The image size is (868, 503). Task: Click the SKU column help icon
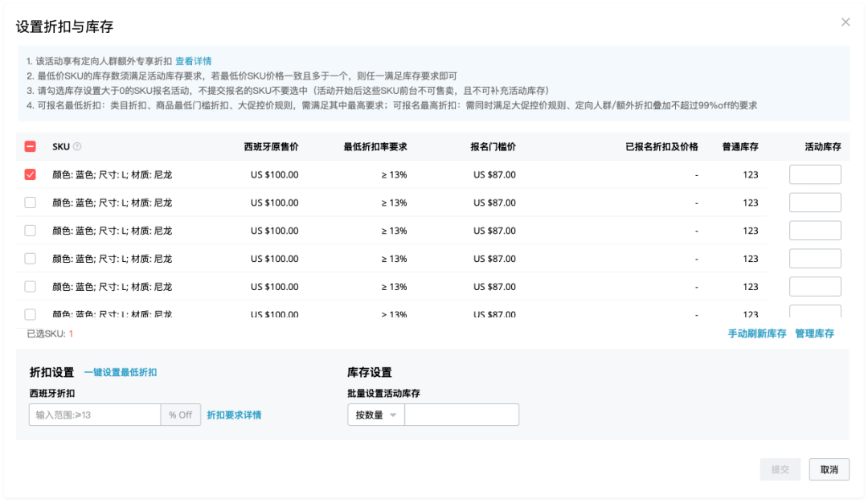pyautogui.click(x=77, y=147)
